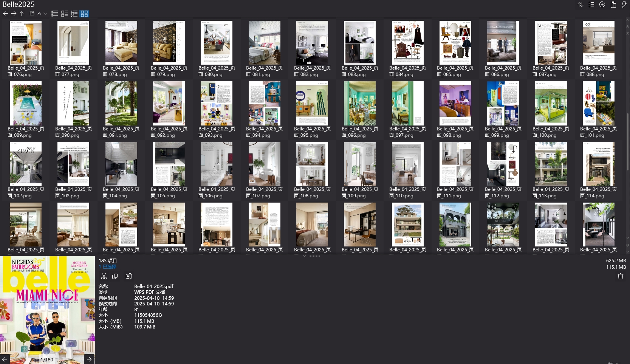Delete selected file with trash icon
This screenshot has width=630, height=364.
point(620,276)
